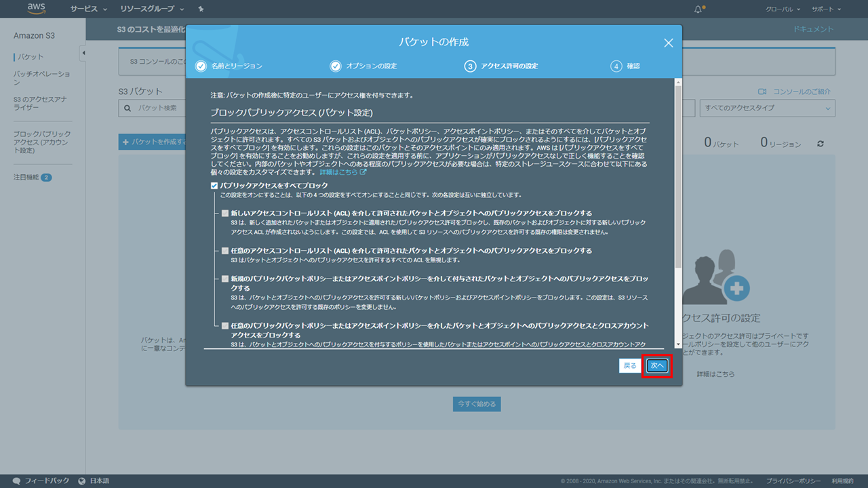Uncheck パブリックアクセスをすべてブロック checkbox

[x=214, y=186]
